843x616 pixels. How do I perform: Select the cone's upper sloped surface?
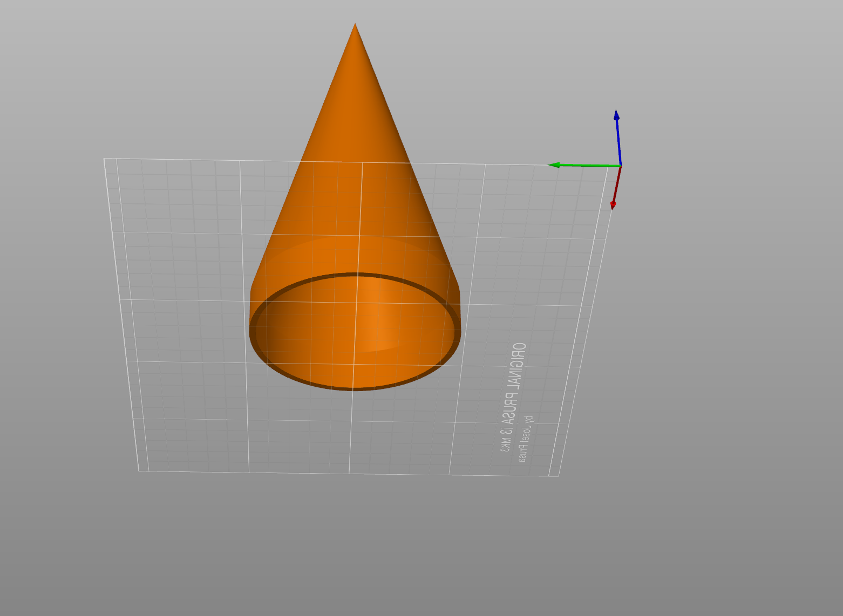[x=353, y=162]
